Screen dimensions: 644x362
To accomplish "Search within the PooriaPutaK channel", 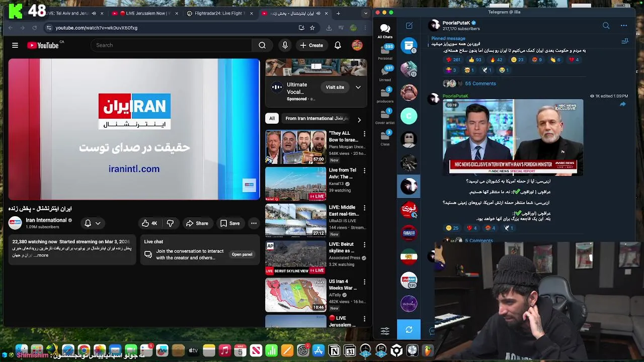I will coord(606,26).
